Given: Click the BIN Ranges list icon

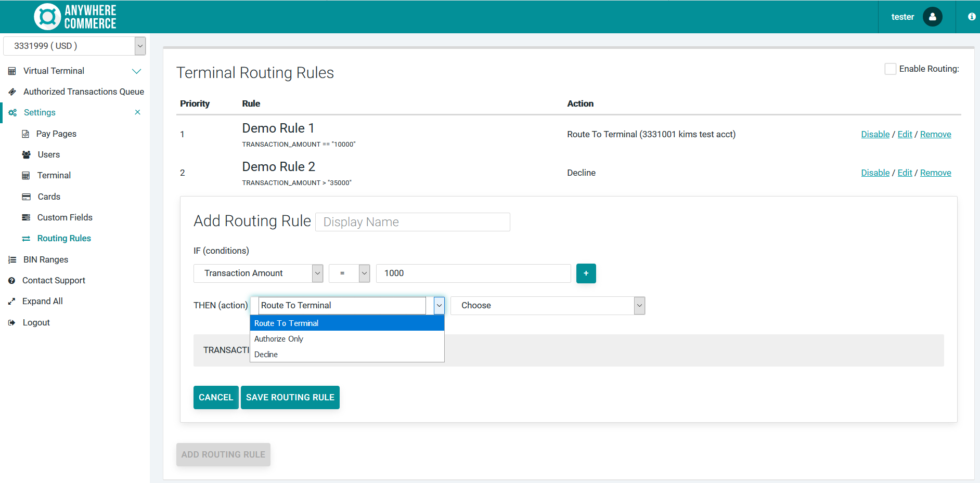Looking at the screenshot, I should [12, 260].
